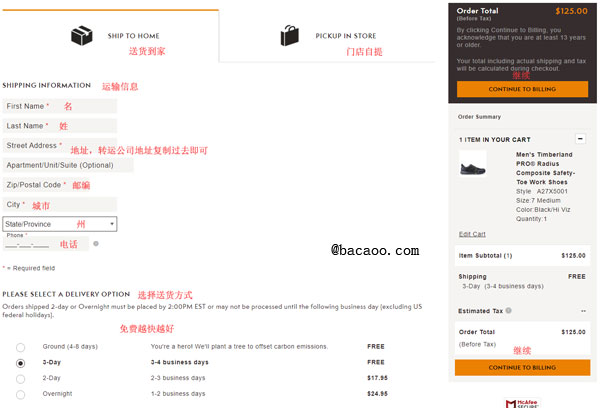
Task: Click the McAfee Secure badge
Action: [522, 404]
